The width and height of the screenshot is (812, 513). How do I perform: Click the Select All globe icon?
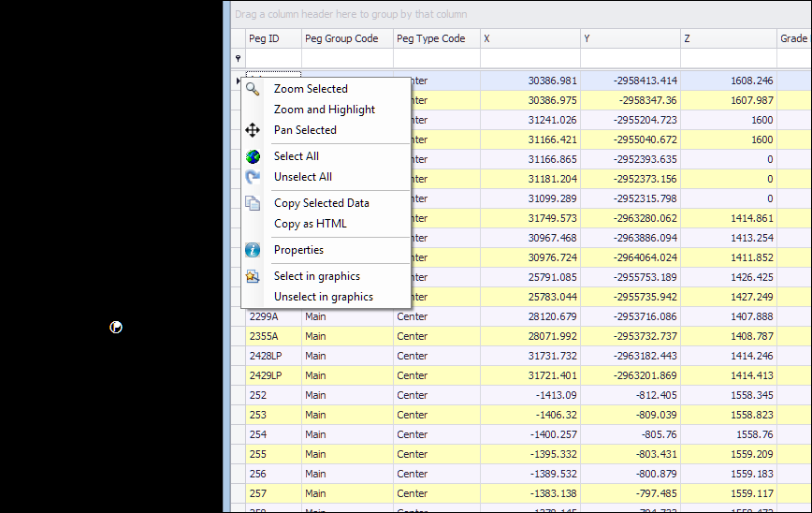tap(253, 156)
